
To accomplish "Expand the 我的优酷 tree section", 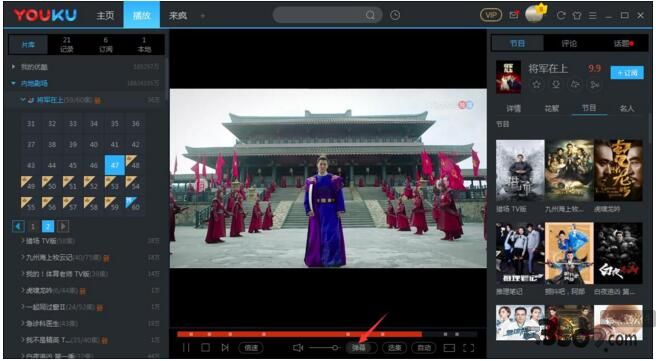I will (x=14, y=67).
